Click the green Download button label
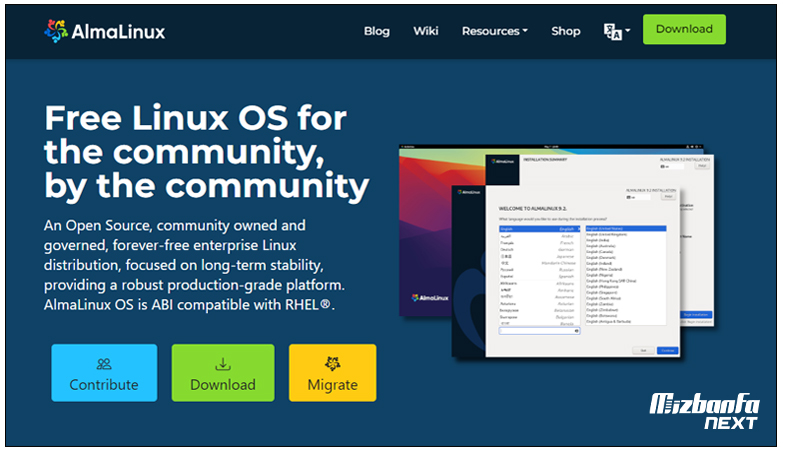The width and height of the screenshot is (785, 450). coord(223,384)
